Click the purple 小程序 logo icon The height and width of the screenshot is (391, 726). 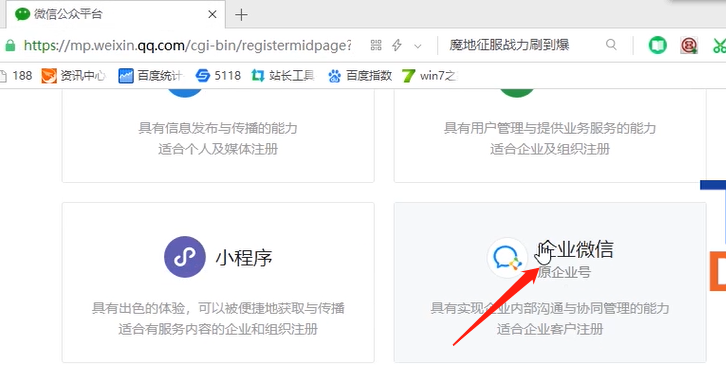coord(185,257)
